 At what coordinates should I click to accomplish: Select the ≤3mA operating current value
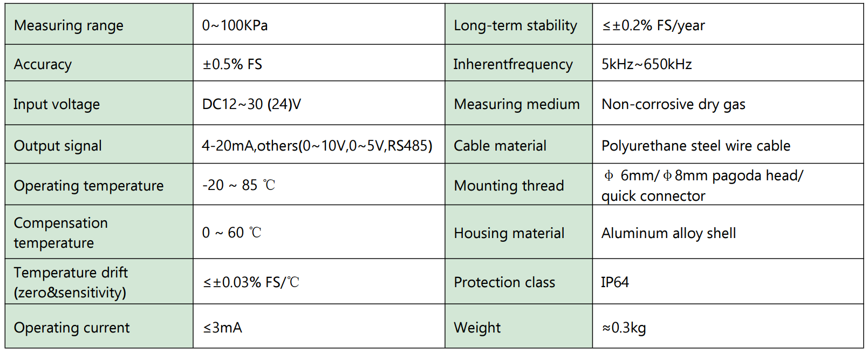pyautogui.click(x=222, y=328)
